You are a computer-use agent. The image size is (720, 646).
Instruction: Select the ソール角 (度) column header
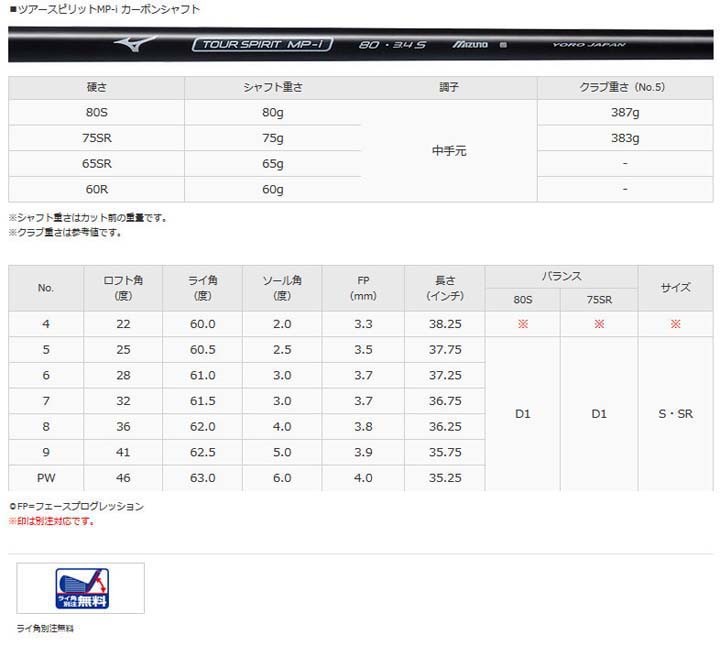(x=282, y=288)
